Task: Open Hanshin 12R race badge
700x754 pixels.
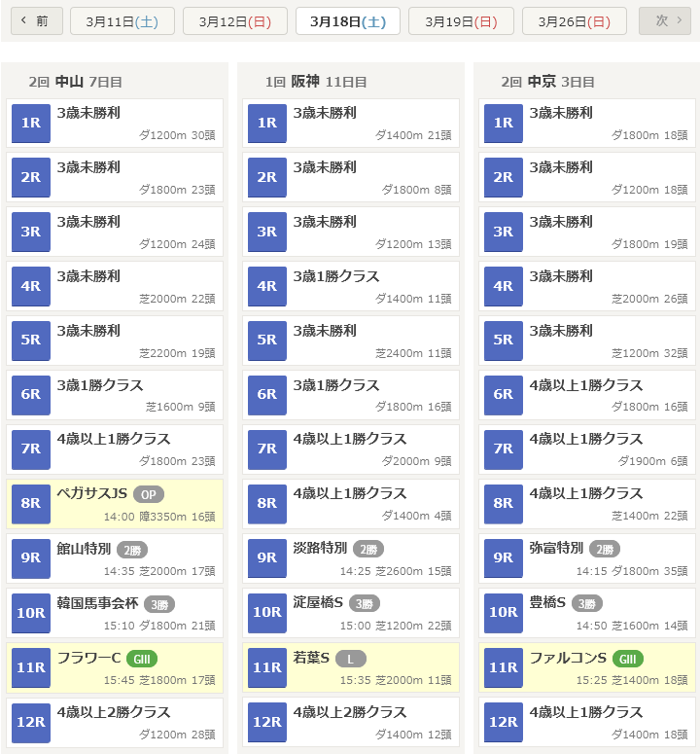Action: point(267,722)
